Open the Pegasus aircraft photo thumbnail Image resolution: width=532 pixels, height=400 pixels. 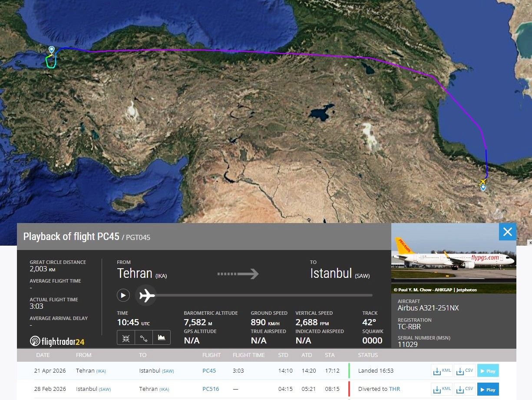(453, 258)
